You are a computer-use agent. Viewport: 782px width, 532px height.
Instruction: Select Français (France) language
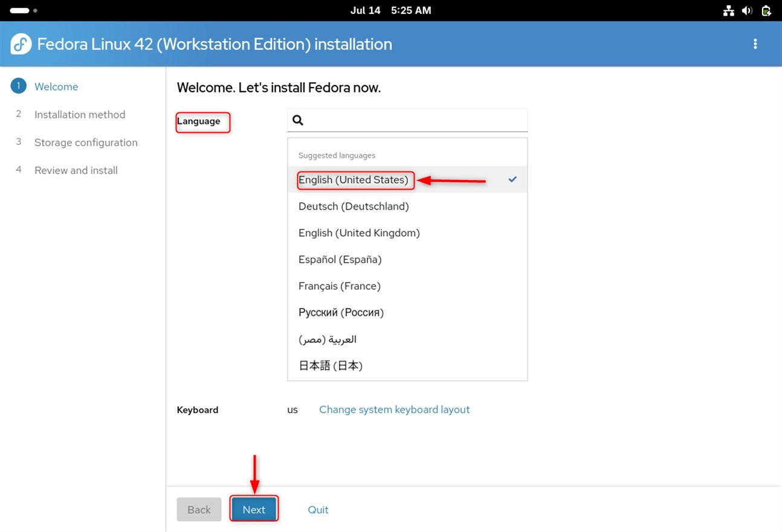pos(407,286)
